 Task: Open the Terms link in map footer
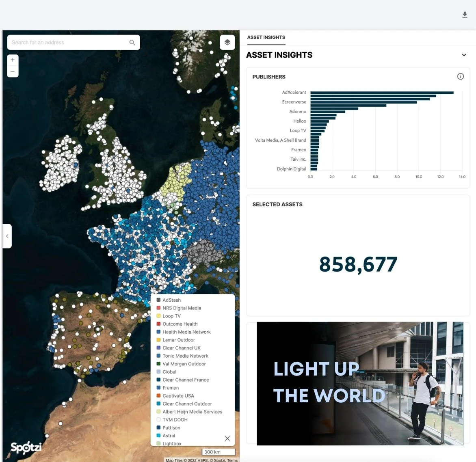(x=232, y=460)
